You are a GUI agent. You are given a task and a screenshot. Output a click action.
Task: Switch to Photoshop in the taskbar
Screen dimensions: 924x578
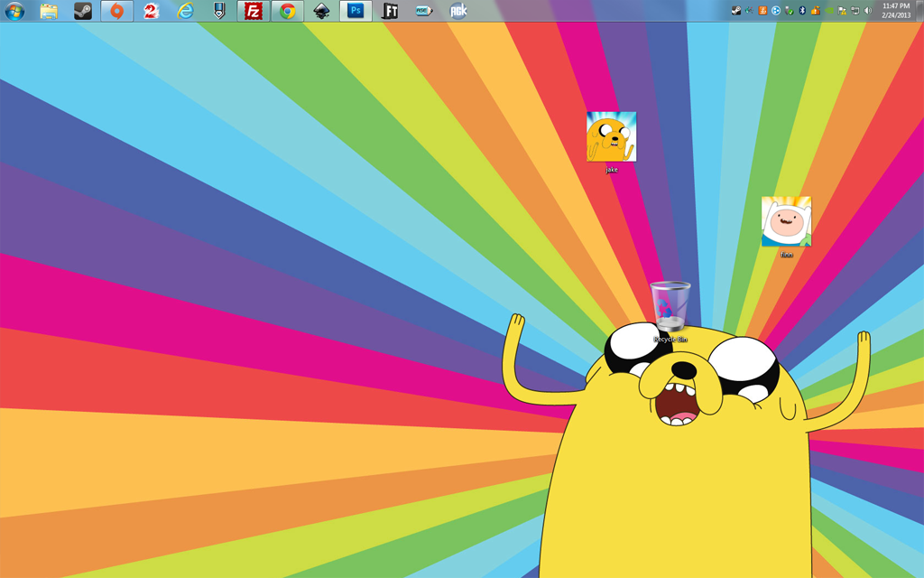(356, 11)
